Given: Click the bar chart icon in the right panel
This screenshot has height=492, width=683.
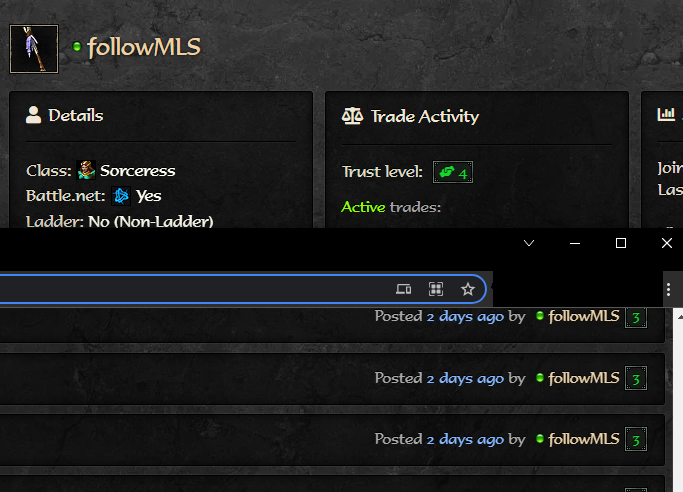Looking at the screenshot, I should 666,115.
